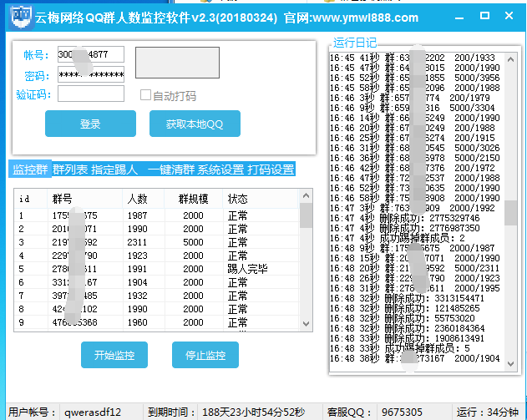The image size is (527, 420).
Task: Click the group table scrollbar thumb
Action: point(306,215)
